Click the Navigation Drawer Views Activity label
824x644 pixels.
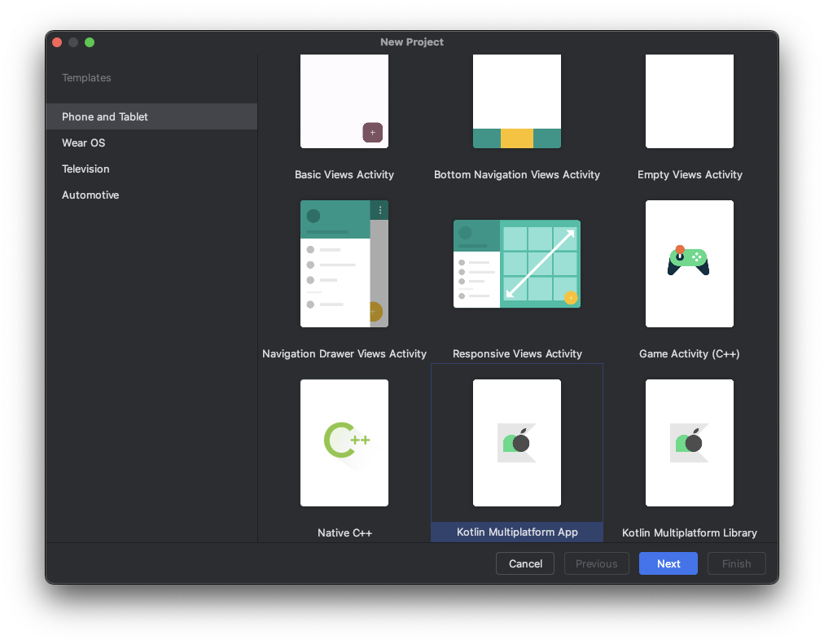[x=344, y=353]
